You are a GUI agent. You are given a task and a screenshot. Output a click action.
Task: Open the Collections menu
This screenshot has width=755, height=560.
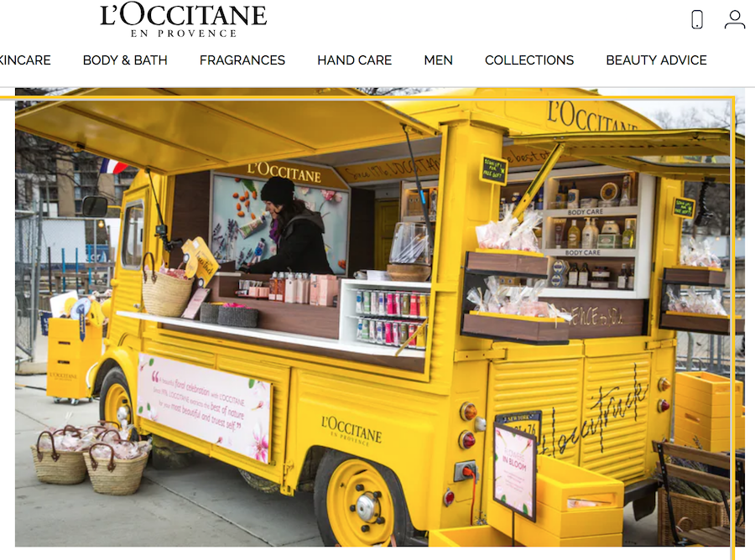tap(529, 60)
